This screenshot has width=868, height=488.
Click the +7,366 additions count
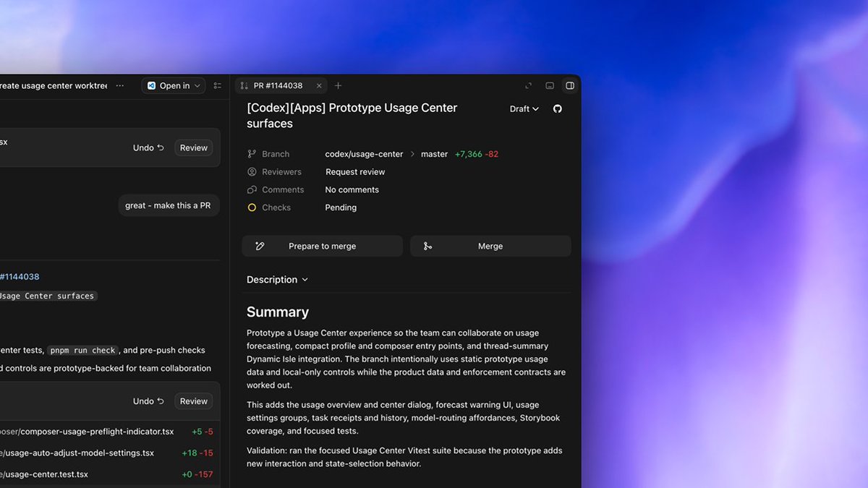pyautogui.click(x=468, y=154)
